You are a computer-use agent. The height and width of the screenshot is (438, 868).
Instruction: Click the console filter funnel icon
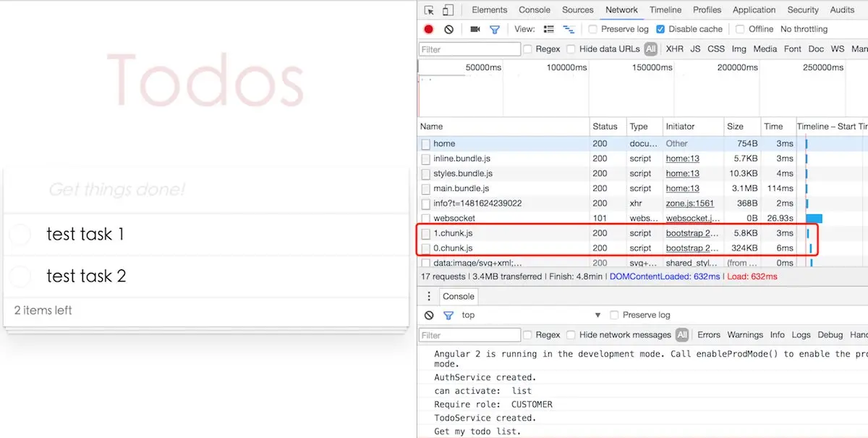(448, 315)
